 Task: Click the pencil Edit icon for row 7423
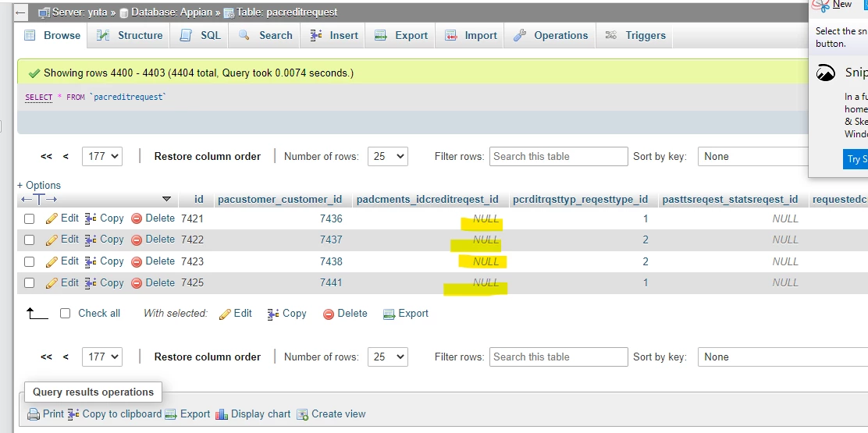coord(52,261)
